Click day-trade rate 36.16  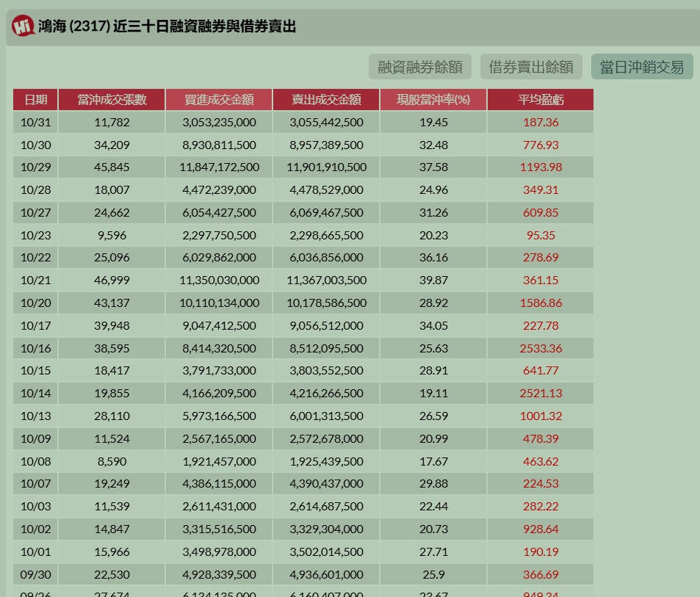point(433,258)
